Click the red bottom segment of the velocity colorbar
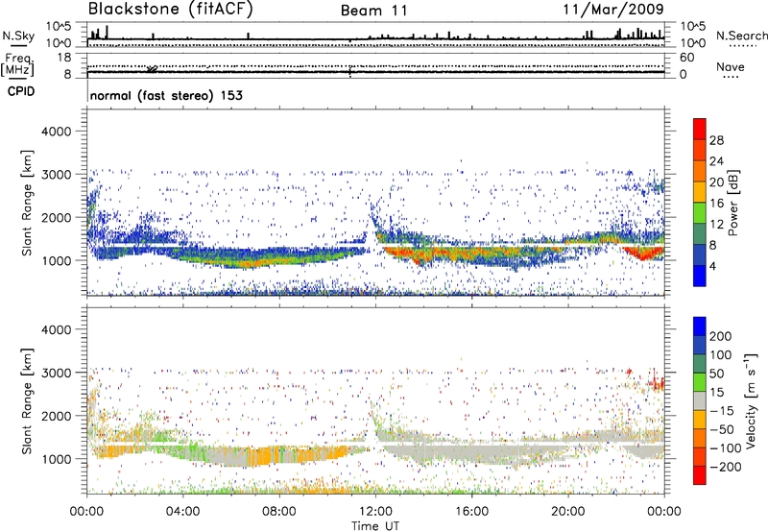This screenshot has height=532, width=768. [700, 475]
